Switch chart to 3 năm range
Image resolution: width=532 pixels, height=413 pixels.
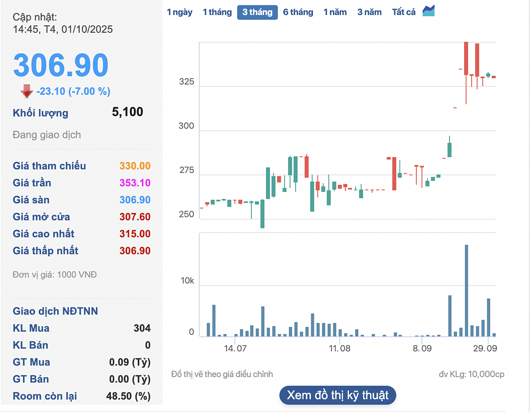(369, 12)
